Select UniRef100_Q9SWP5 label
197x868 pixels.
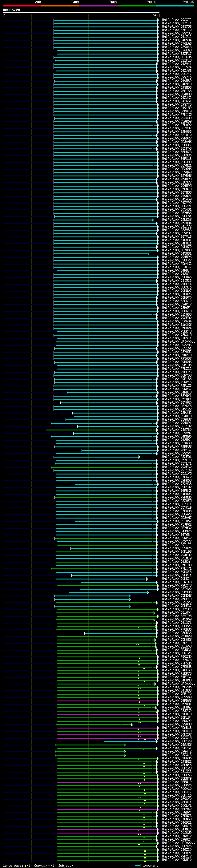[177, 548]
